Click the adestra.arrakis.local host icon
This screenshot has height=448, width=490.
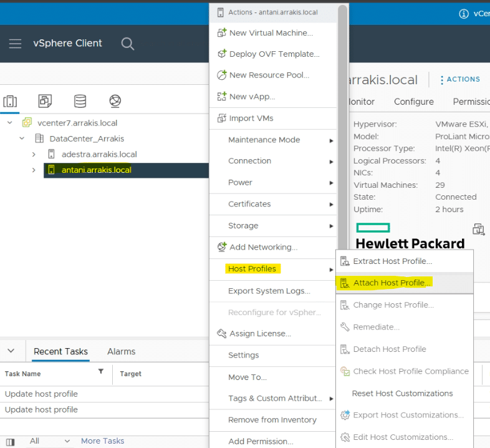(52, 154)
